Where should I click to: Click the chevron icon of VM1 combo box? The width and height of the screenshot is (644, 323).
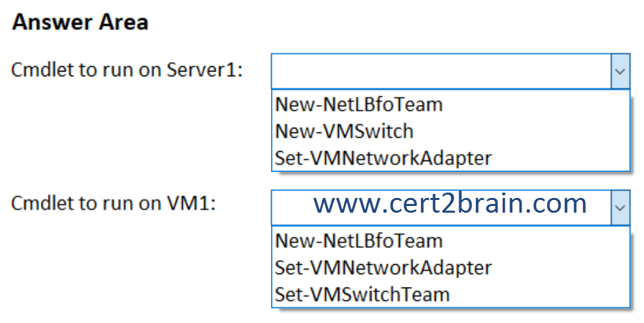[x=620, y=207]
